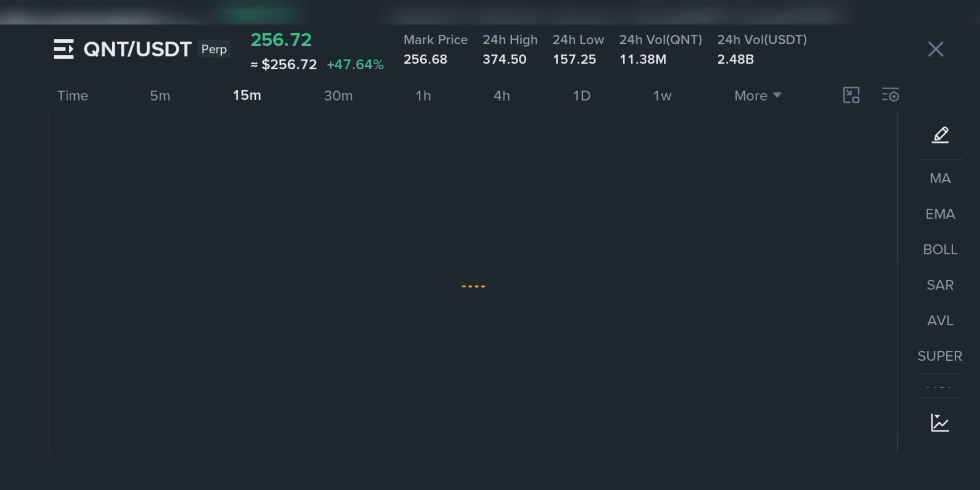
Task: Toggle the BOLL indicator
Action: [940, 250]
